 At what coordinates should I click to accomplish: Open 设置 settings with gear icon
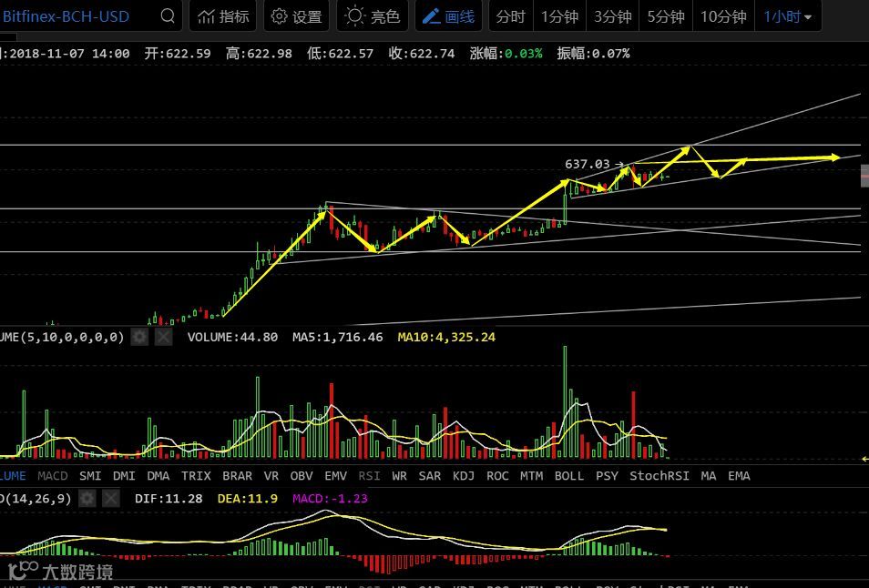297,16
